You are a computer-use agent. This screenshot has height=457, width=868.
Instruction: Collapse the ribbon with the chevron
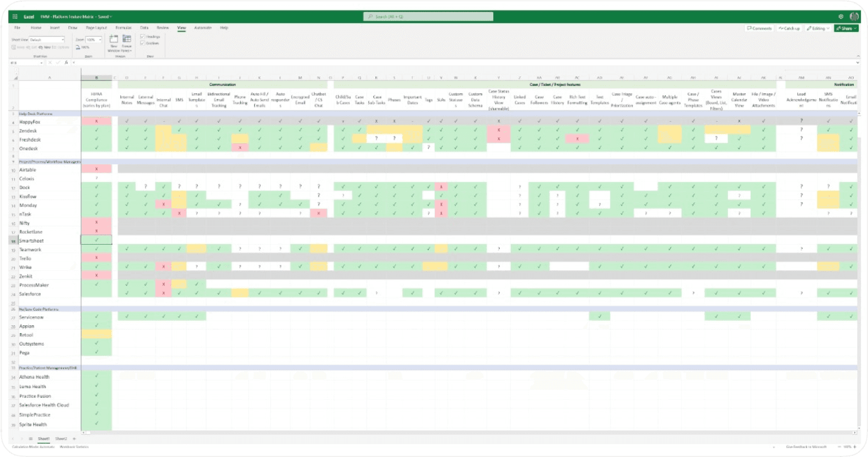pos(858,56)
